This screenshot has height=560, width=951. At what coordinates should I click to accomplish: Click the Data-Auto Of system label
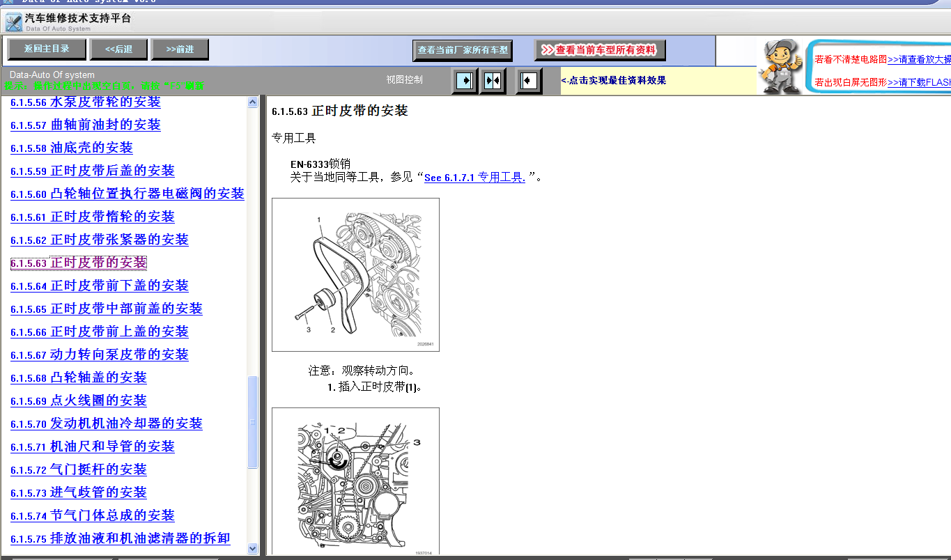coord(52,75)
